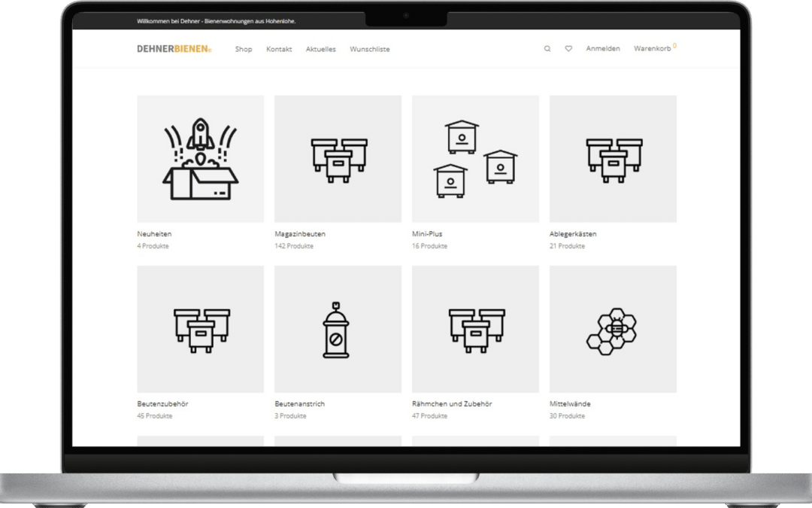Open Aktuelles in navigation

(x=320, y=49)
